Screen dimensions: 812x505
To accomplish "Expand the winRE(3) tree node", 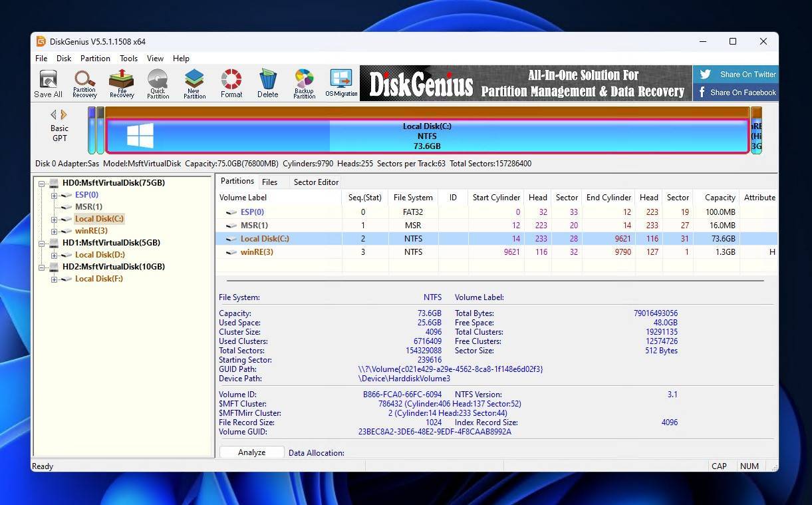I will coord(54,231).
